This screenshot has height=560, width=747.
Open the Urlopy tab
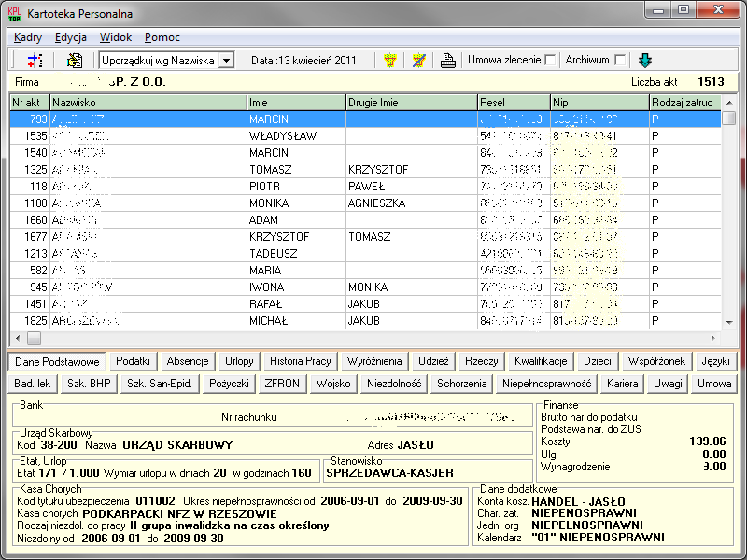click(x=239, y=361)
